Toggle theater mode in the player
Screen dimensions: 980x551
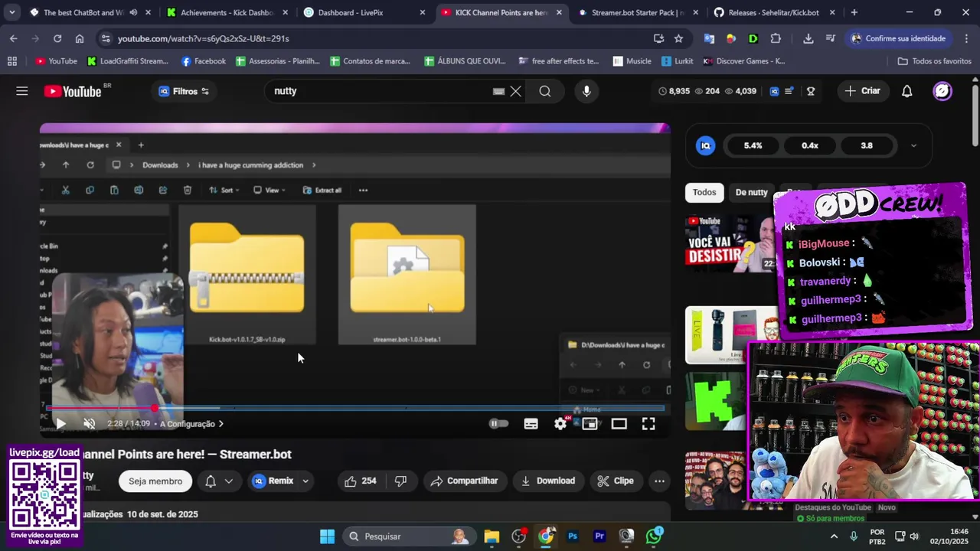(x=619, y=423)
